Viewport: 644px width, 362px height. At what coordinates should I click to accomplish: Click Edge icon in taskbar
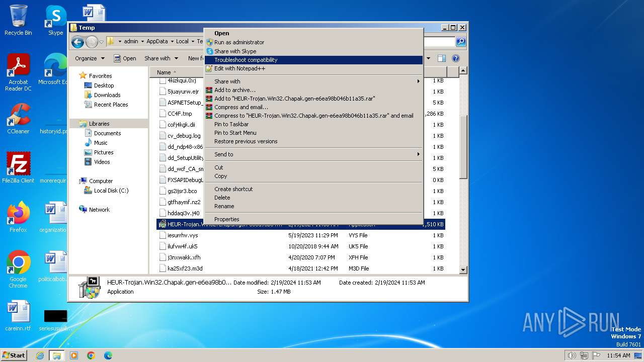click(108, 355)
